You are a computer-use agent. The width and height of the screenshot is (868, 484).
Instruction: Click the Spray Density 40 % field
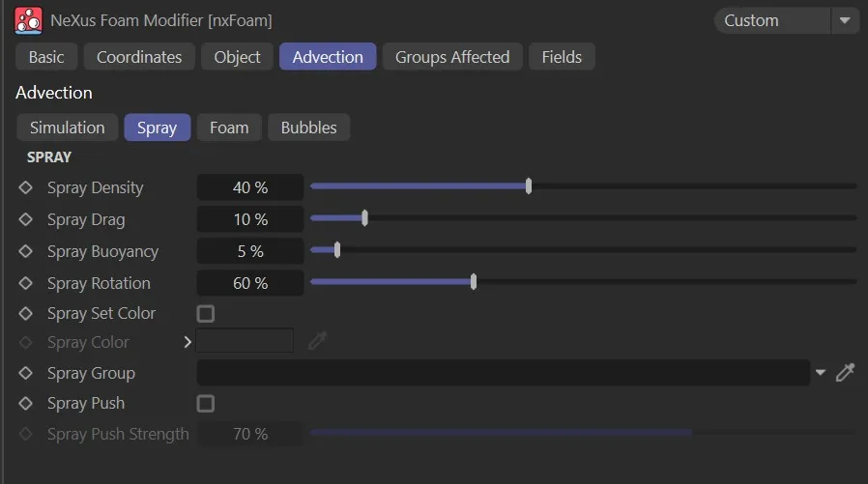tap(250, 187)
